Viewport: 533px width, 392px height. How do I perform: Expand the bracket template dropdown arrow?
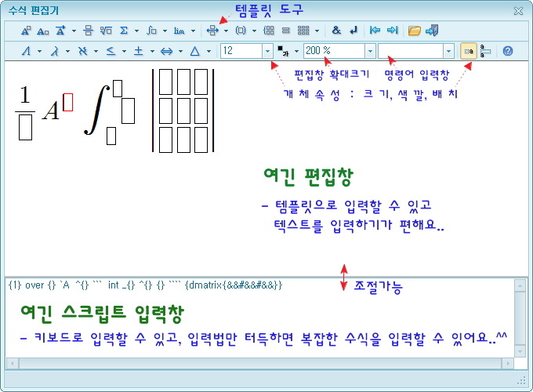pos(254,31)
